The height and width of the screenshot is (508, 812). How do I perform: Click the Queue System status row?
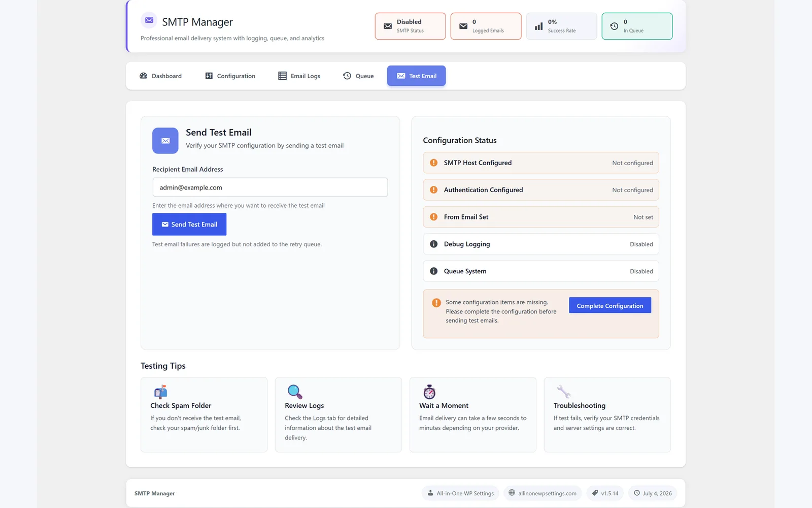(541, 271)
